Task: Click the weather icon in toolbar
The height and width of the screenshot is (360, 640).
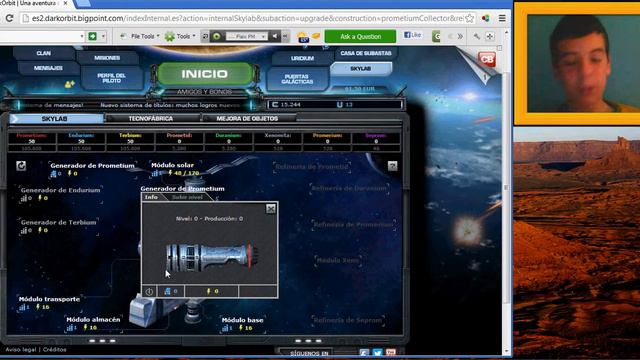Action: pyautogui.click(x=303, y=37)
